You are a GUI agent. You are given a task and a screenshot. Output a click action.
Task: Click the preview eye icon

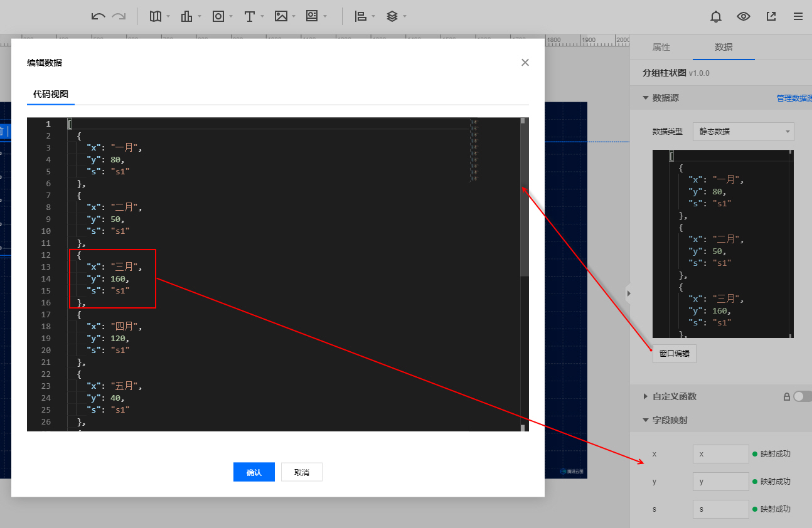(744, 17)
